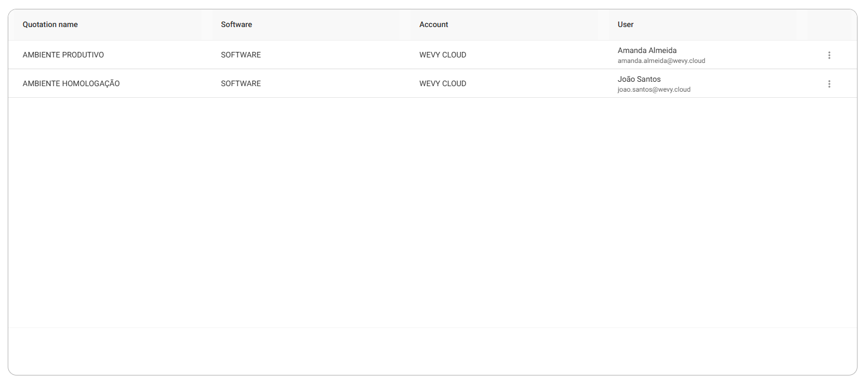Select the user name Amanda Almeida
Viewport: 868px width, 381px height.
pos(647,50)
